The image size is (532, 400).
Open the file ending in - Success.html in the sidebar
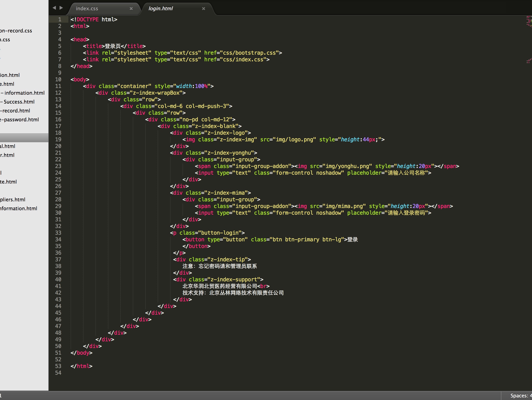19,102
